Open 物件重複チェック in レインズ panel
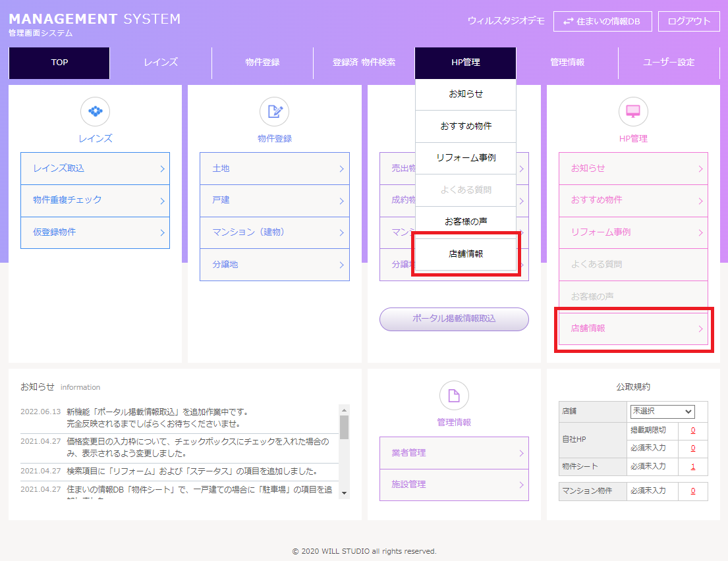The image size is (728, 561). 95,200
